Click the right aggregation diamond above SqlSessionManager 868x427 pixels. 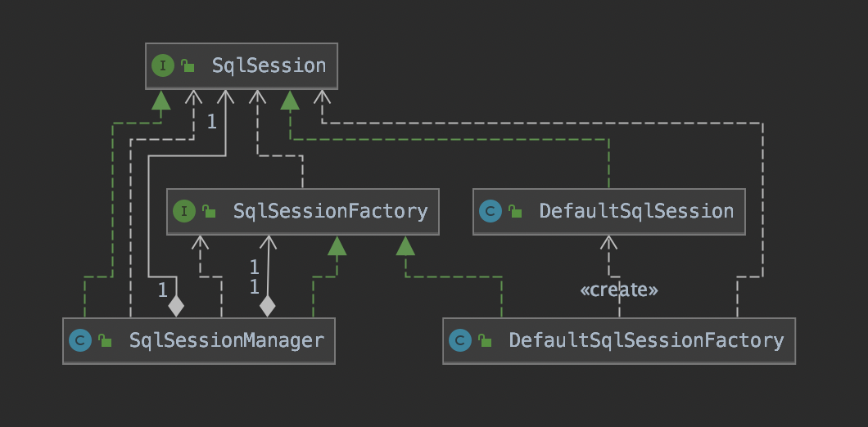point(267,307)
